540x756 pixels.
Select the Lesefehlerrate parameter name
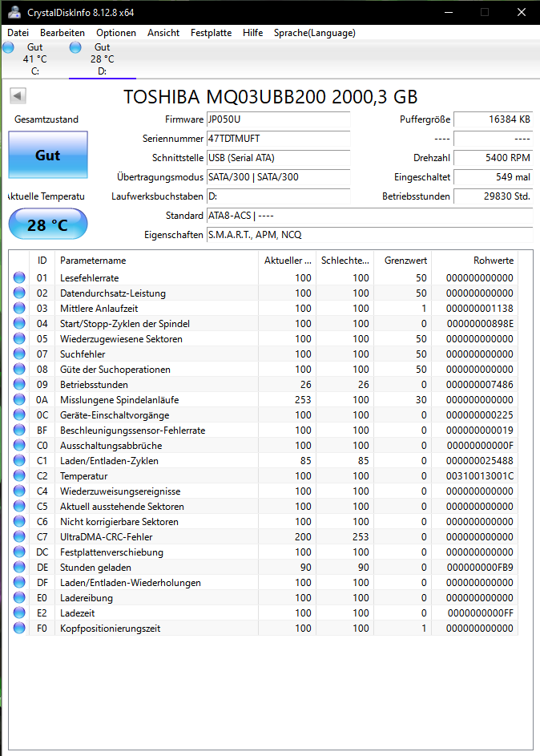pyautogui.click(x=89, y=277)
